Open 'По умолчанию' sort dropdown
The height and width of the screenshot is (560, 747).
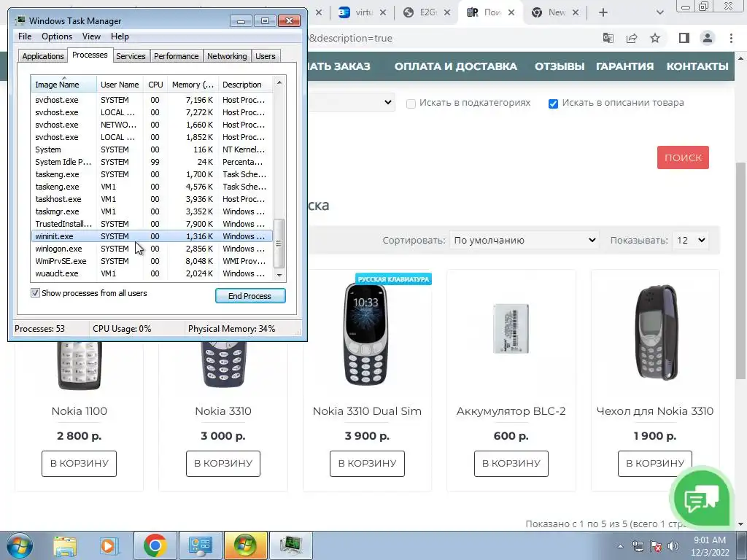[x=524, y=240]
